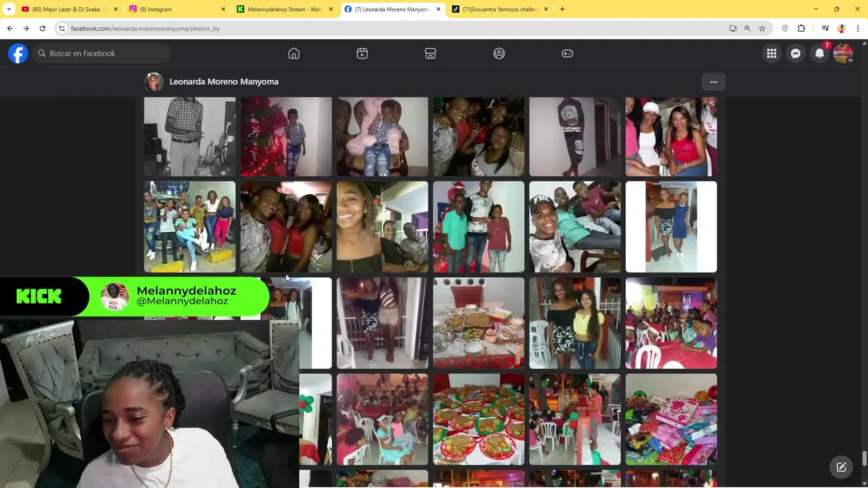868x488 pixels.
Task: Open the photo of two women, one in white cap
Action: tap(671, 136)
